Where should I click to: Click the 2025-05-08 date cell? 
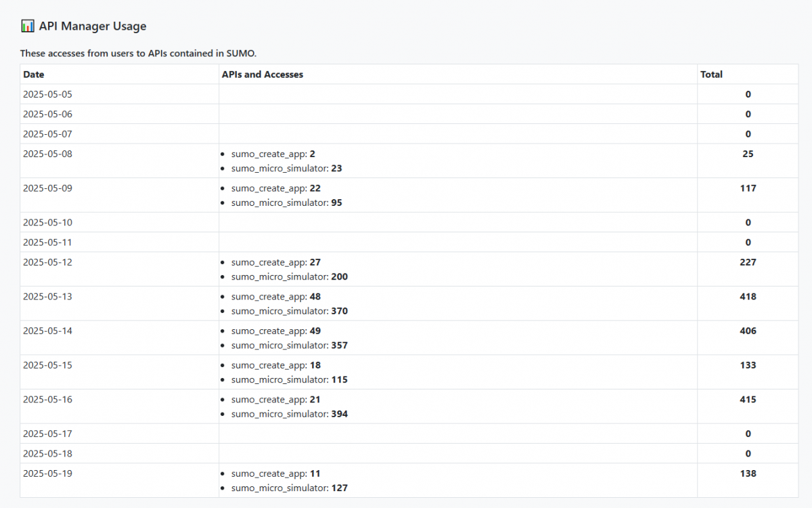point(47,154)
